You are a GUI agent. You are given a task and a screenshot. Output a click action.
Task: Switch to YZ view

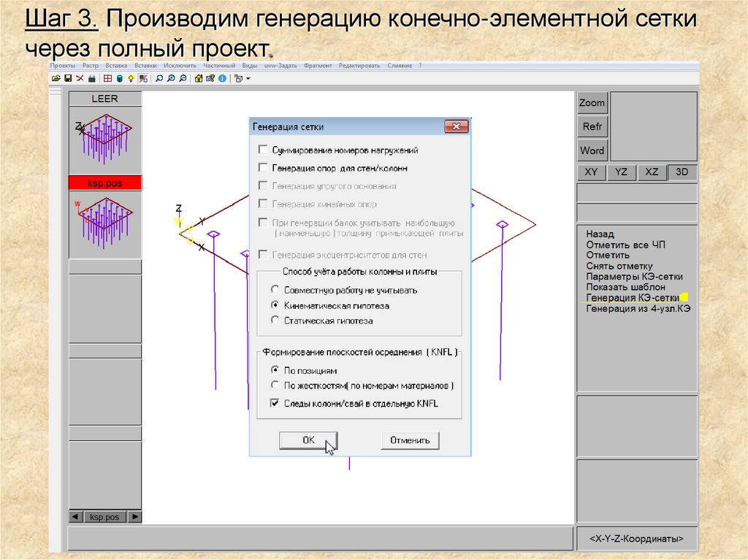(622, 172)
